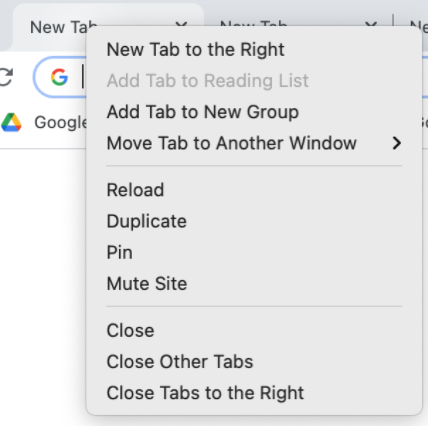This screenshot has height=426, width=428.
Task: Expand the Move Tab to Another Window submenu arrow
Action: click(396, 143)
